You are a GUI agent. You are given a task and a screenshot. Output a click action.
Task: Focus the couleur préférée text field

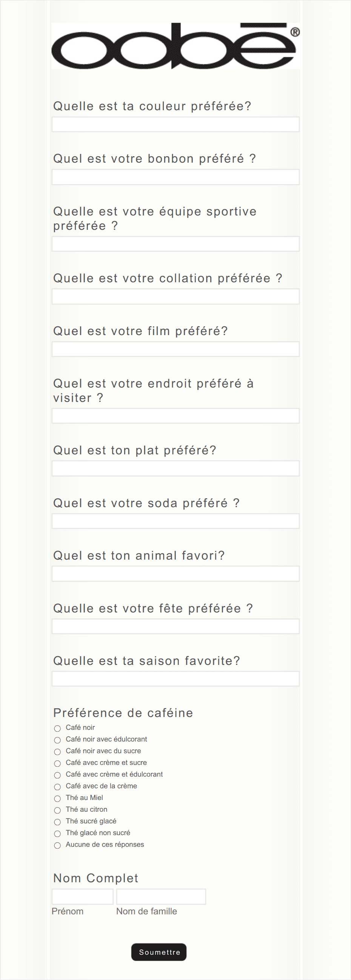point(175,125)
